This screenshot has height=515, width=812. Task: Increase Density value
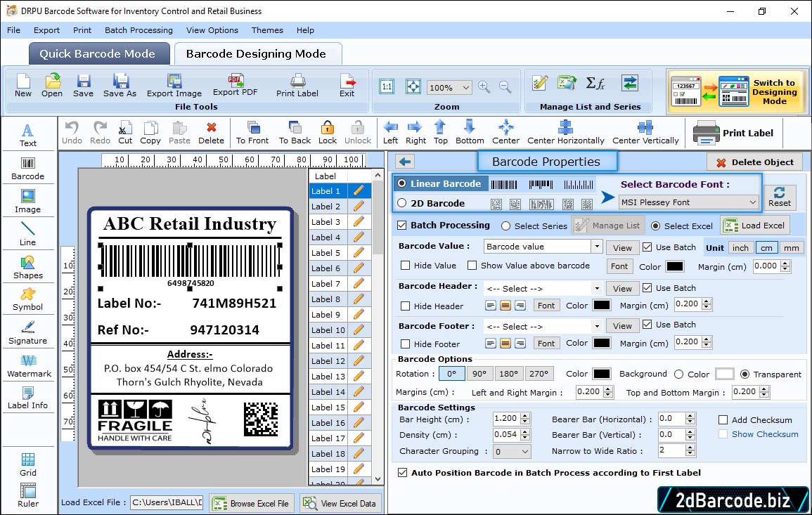click(x=526, y=431)
